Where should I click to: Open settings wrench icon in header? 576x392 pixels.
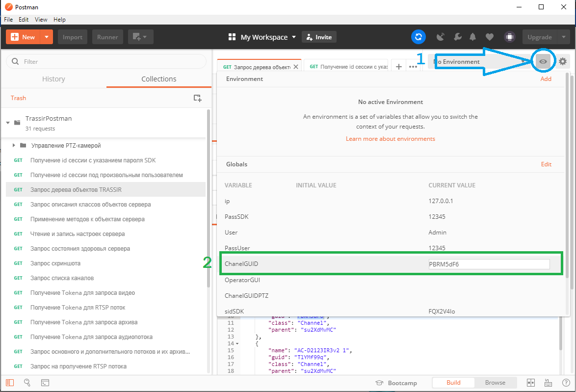[x=457, y=37]
